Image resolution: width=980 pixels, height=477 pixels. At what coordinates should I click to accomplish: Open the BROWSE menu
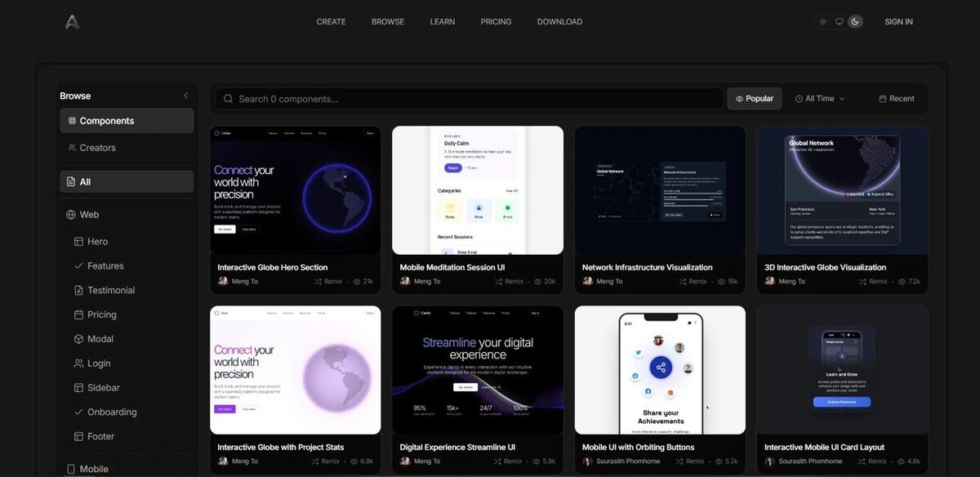click(x=388, y=22)
